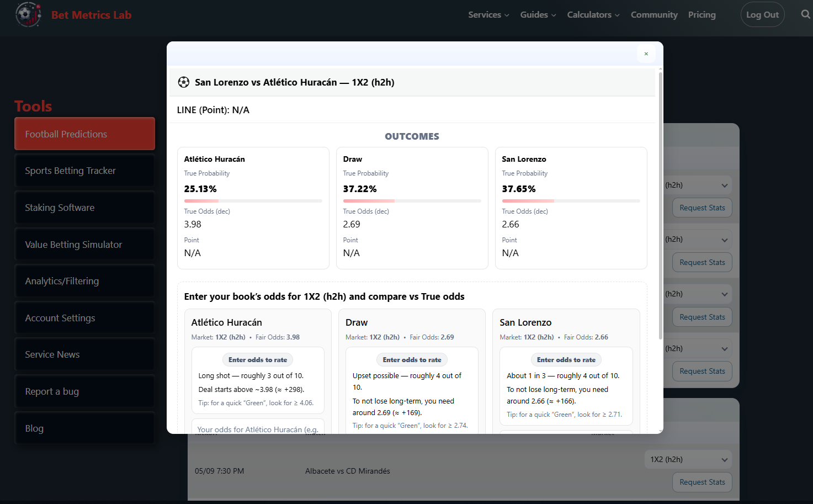
Task: Open Sports Betting Tracker
Action: pos(84,171)
